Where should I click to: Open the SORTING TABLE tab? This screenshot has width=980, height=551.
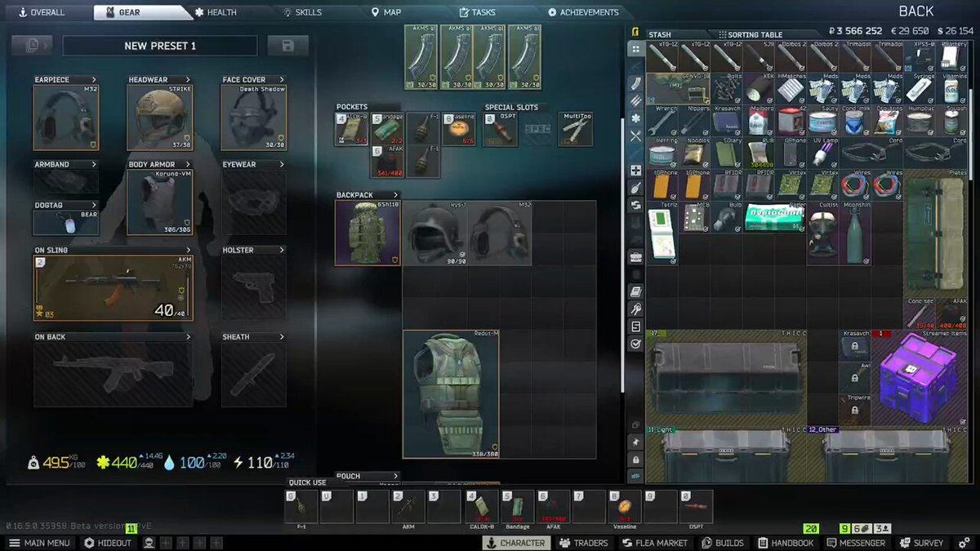[x=751, y=35]
